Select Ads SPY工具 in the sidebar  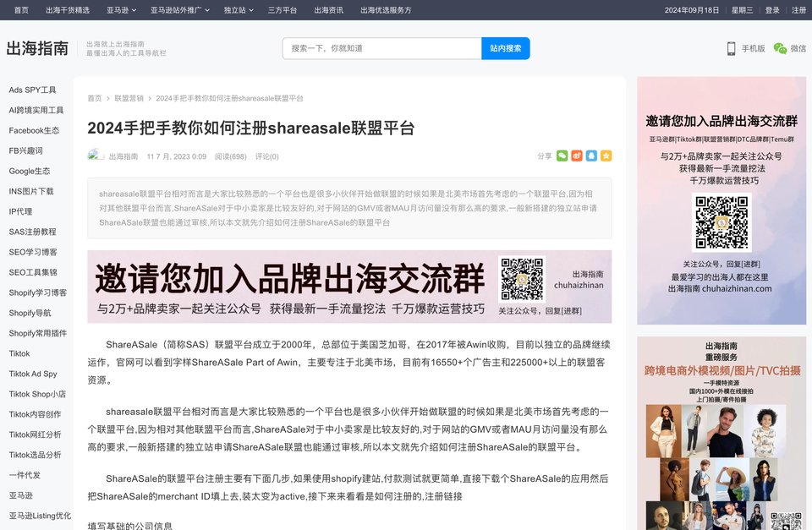(32, 90)
